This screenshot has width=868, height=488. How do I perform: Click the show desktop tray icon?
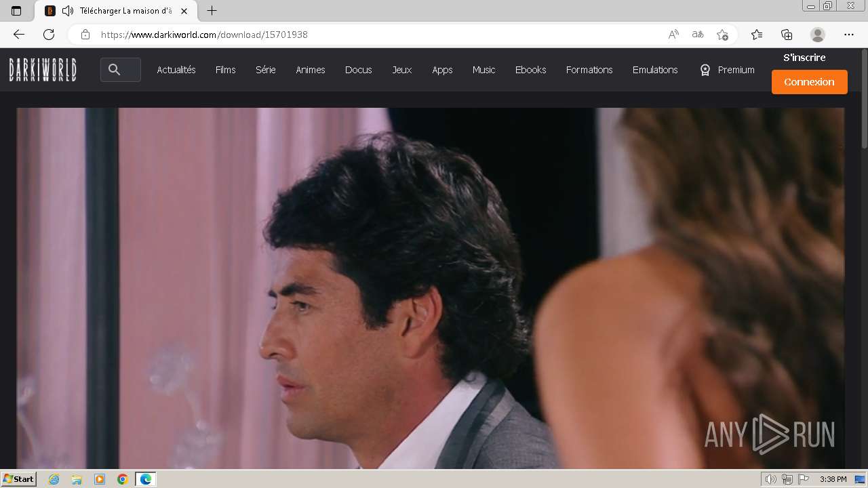click(x=860, y=479)
